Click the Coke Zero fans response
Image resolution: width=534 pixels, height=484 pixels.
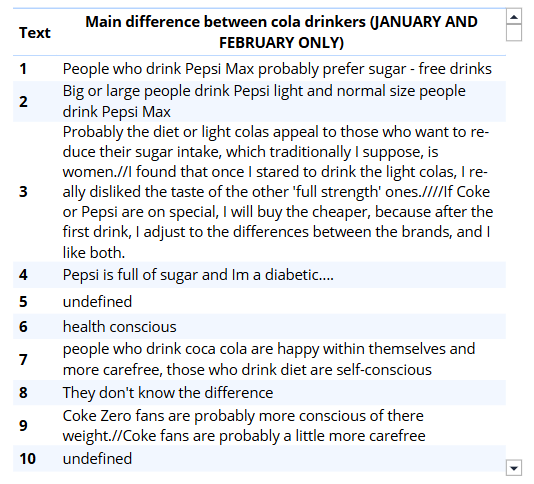[244, 426]
